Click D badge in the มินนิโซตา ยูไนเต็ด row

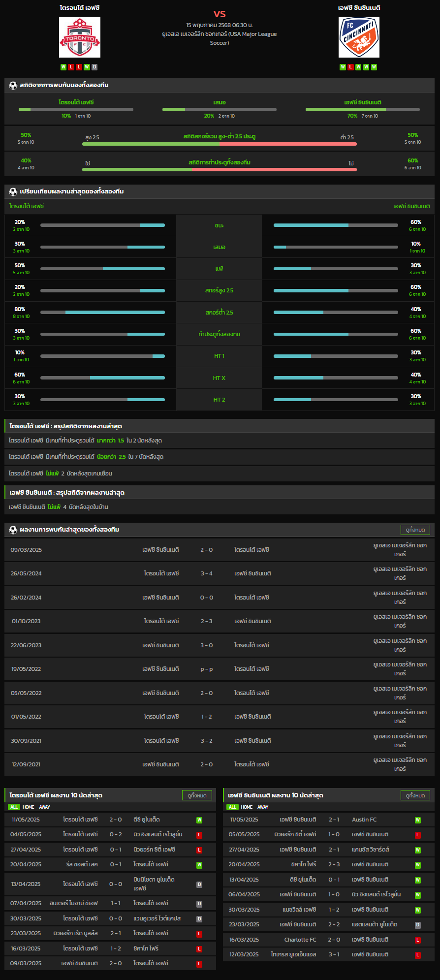(x=199, y=885)
